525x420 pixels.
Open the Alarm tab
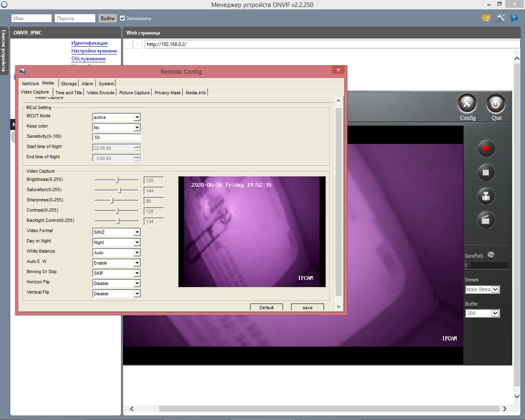[x=87, y=84]
